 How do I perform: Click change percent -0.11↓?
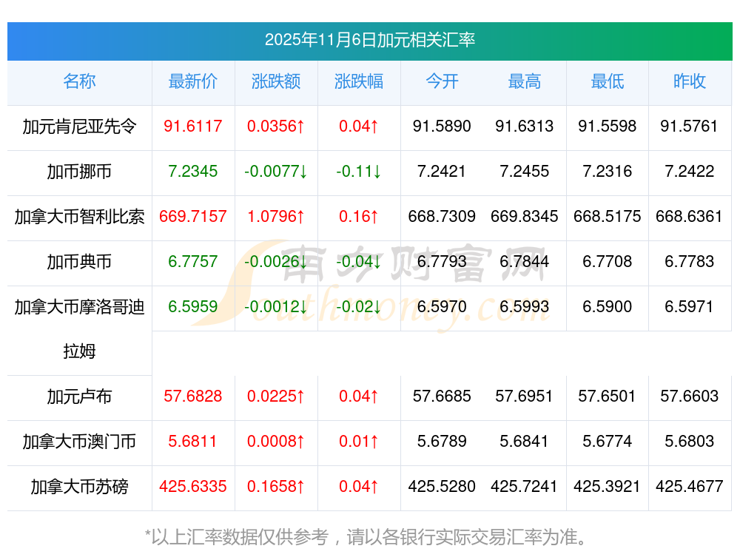(359, 172)
